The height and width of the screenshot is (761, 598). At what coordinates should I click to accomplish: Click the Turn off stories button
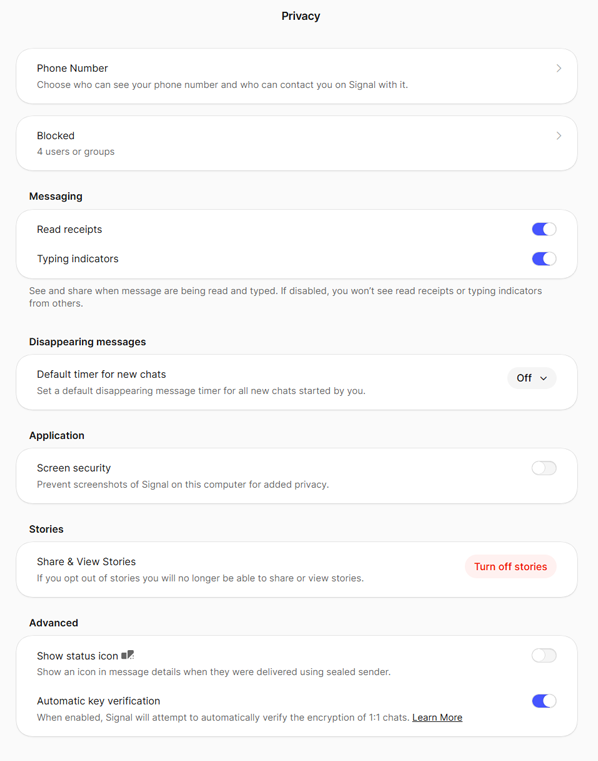point(511,566)
